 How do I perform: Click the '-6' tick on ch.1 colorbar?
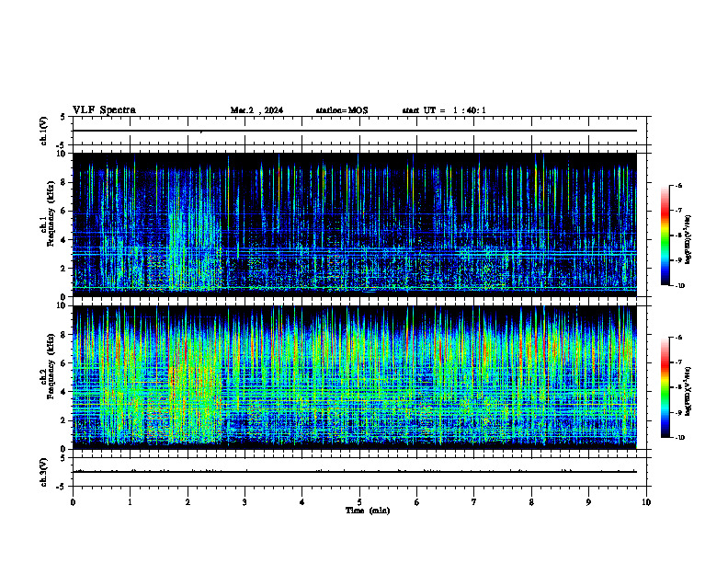point(678,185)
